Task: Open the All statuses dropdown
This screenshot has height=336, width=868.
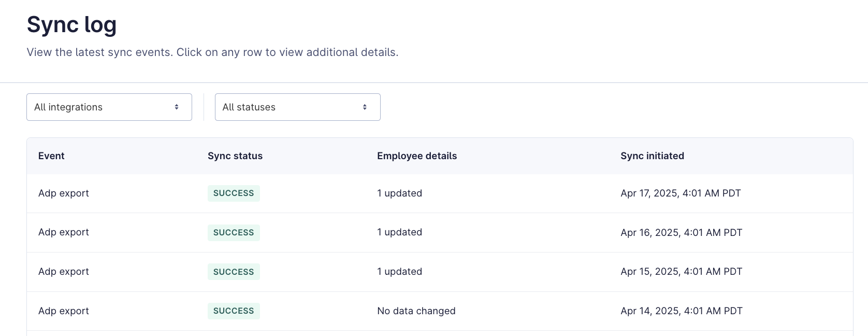Action: coord(298,107)
